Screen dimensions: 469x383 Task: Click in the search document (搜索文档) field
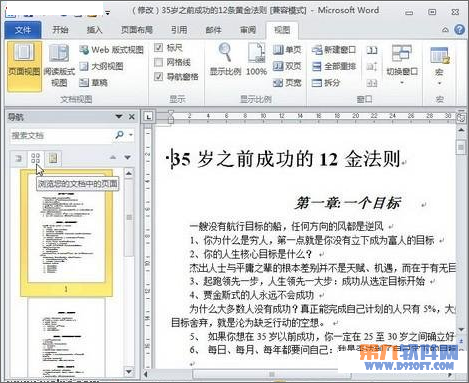point(62,135)
